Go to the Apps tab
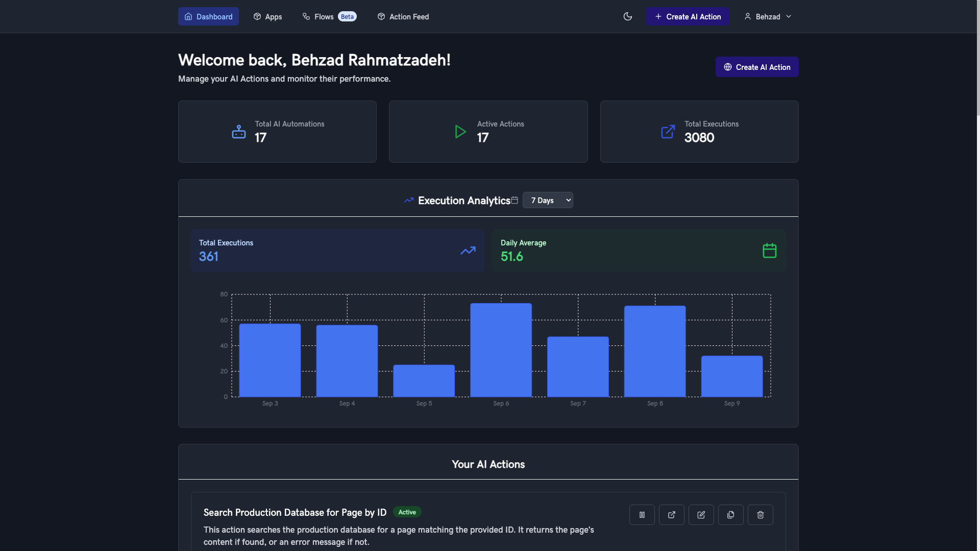This screenshot has height=551, width=980. [267, 16]
